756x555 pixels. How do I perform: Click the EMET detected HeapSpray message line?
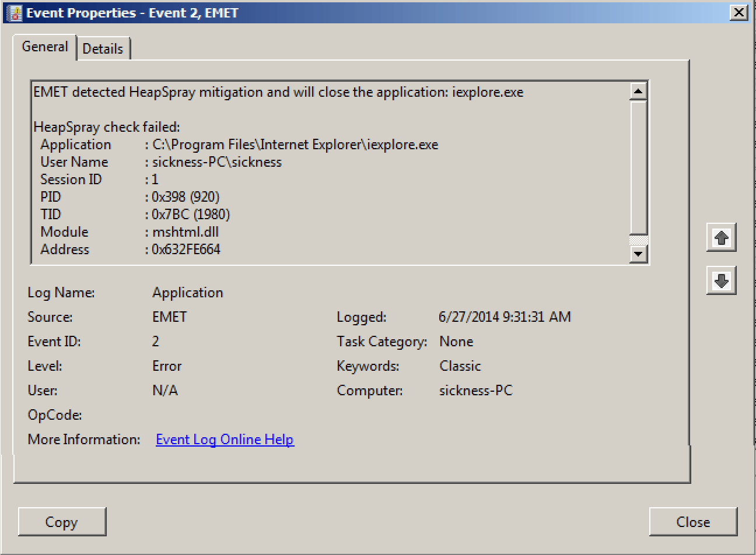coord(278,92)
